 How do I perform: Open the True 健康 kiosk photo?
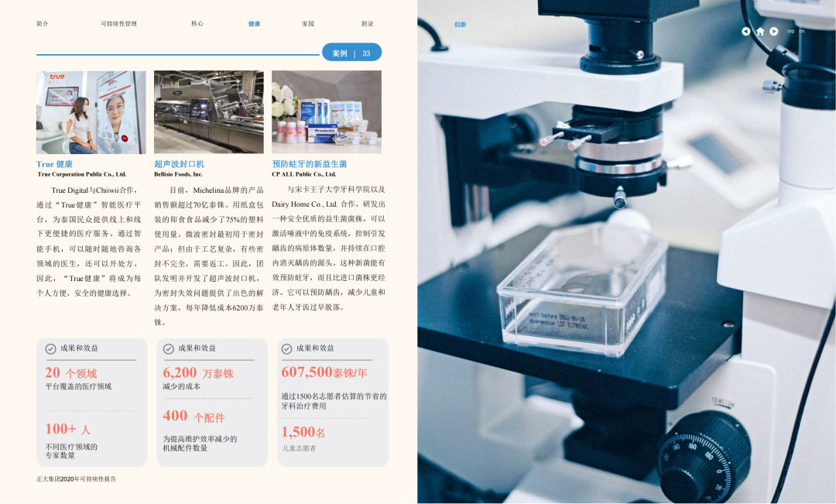91,112
